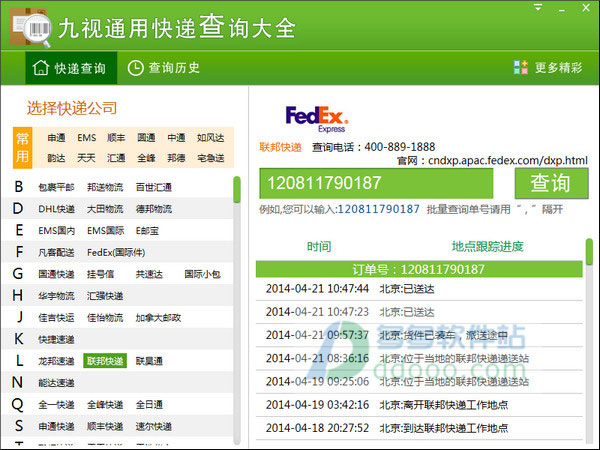Viewport: 600px width, 450px height.
Task: Choose 能达速递 in row N
Action: click(x=56, y=383)
